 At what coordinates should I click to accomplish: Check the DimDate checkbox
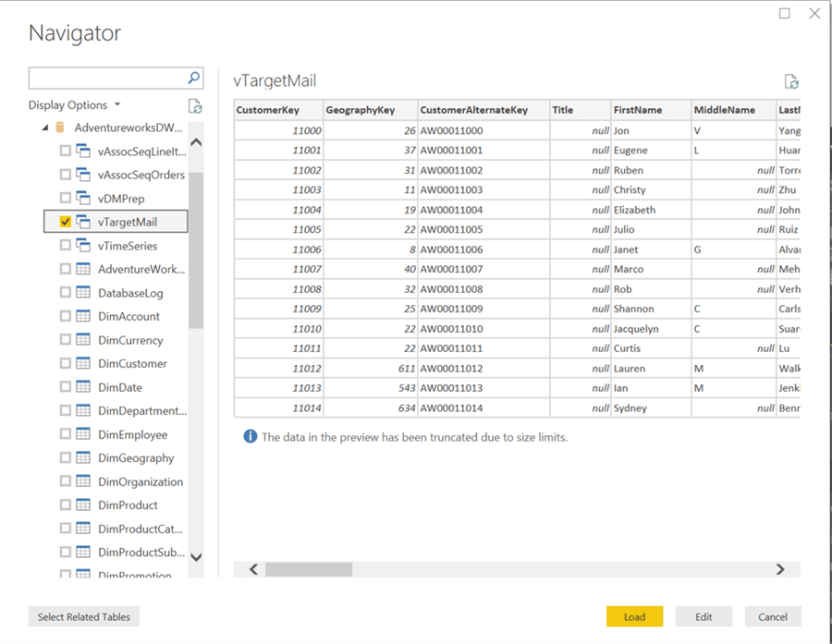pos(66,388)
